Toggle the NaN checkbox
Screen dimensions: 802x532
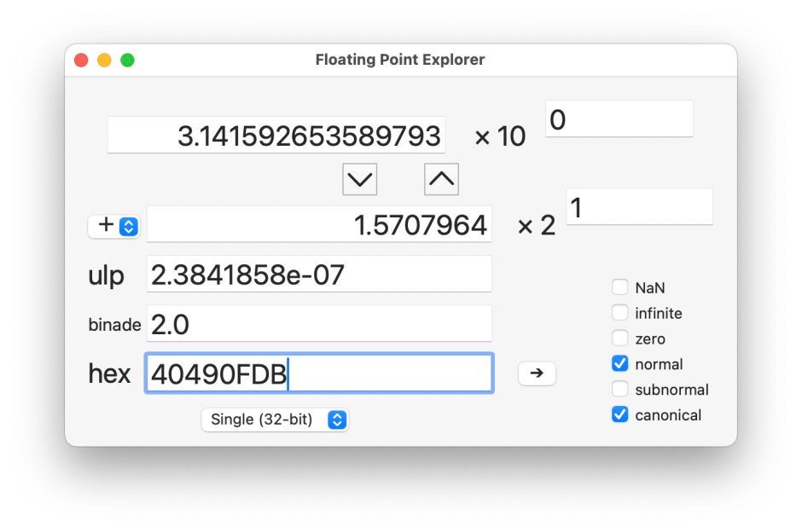tap(620, 288)
